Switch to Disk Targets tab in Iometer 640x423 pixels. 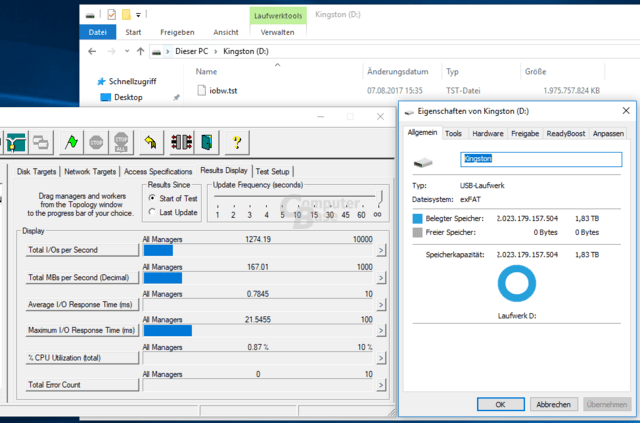point(36,171)
